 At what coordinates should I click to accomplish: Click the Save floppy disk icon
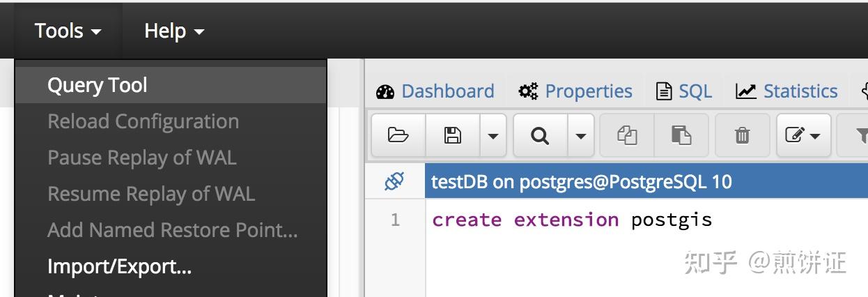(x=453, y=135)
